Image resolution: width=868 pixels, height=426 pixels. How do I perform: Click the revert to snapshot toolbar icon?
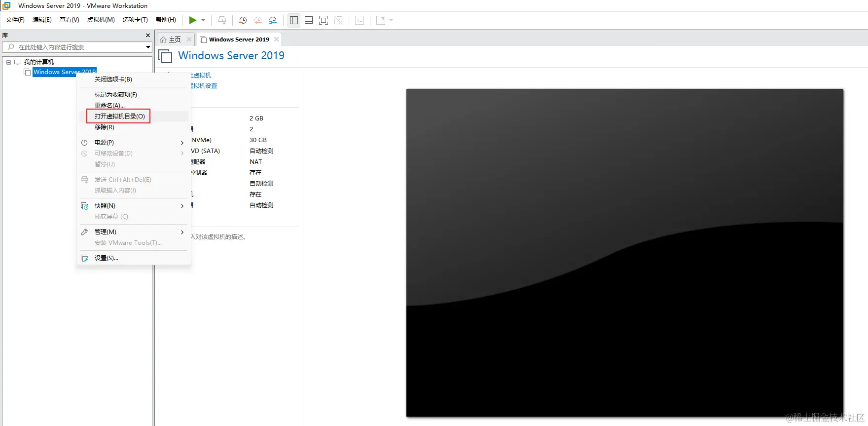pos(258,20)
